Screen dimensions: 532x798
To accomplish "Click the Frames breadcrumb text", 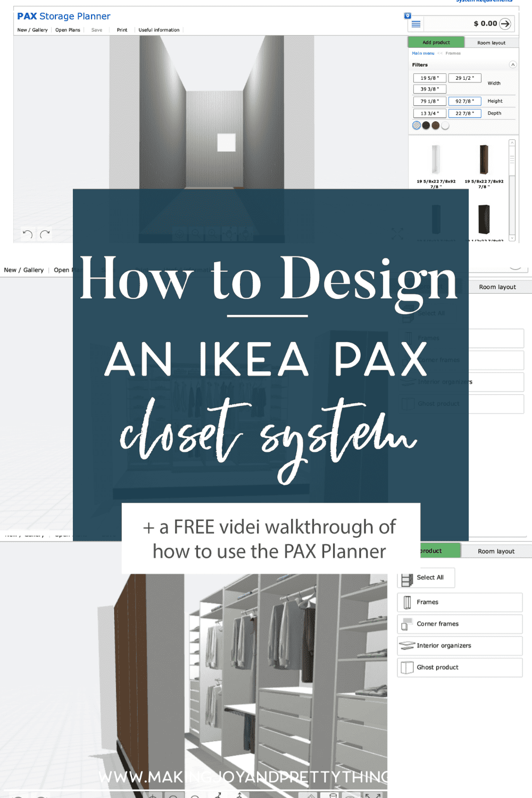I will (x=453, y=53).
